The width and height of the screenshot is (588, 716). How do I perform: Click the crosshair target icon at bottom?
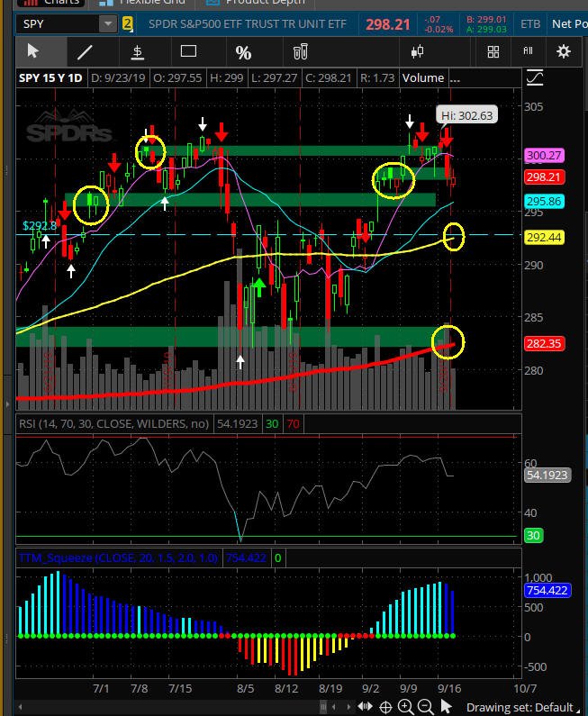click(385, 707)
